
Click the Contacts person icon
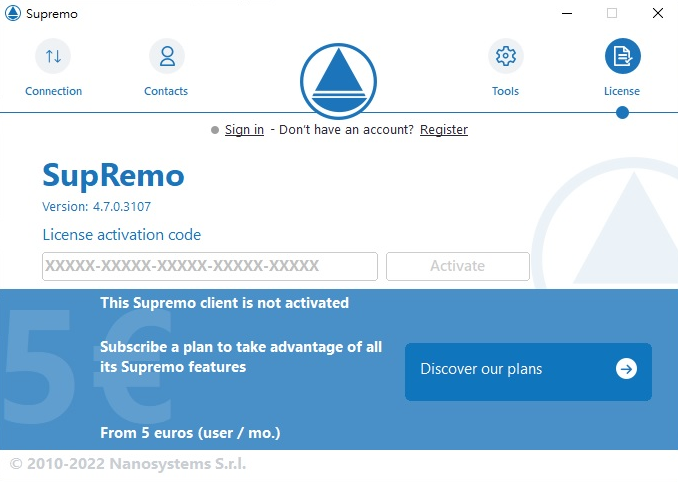166,56
